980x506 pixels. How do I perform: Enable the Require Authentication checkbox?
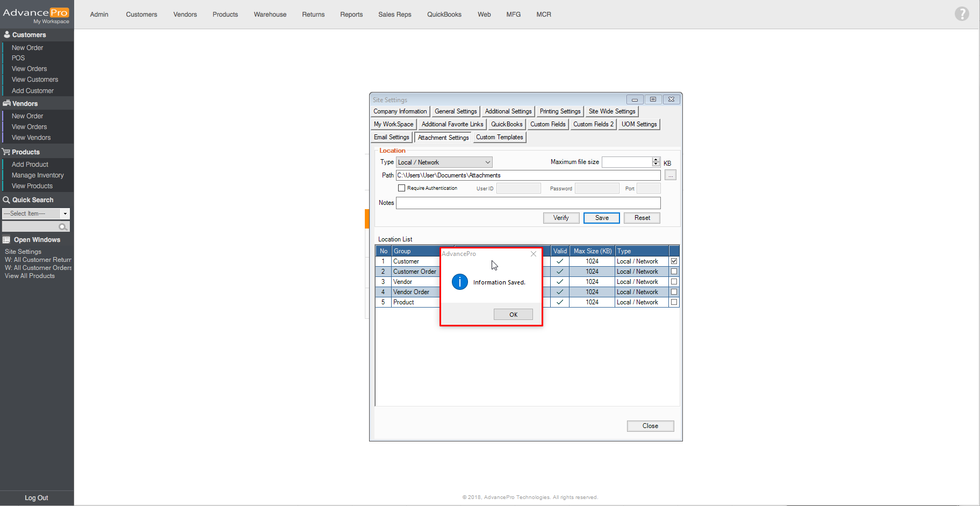[x=401, y=188]
